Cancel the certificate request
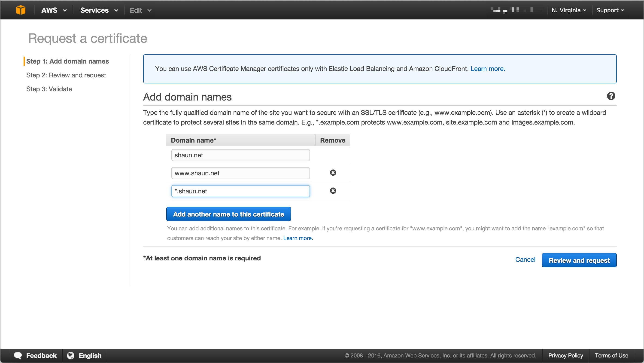Screen dimensions: 644x363 click(525, 259)
